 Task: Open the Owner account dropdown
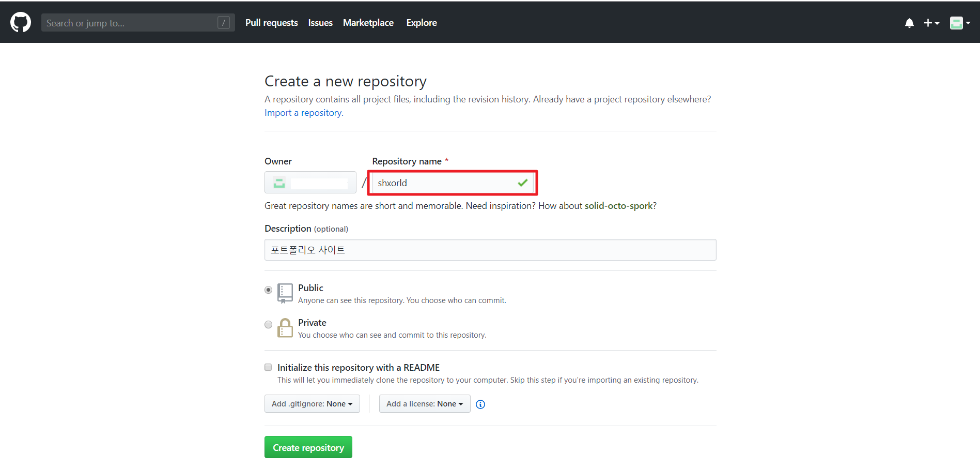click(x=310, y=183)
